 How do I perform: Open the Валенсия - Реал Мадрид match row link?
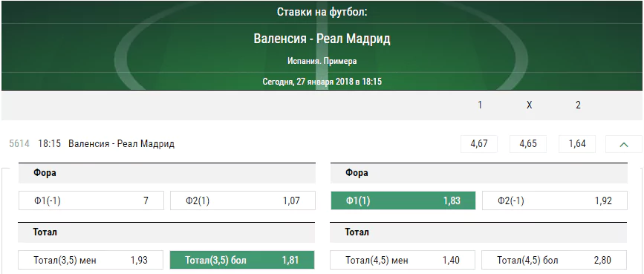pyautogui.click(x=121, y=144)
